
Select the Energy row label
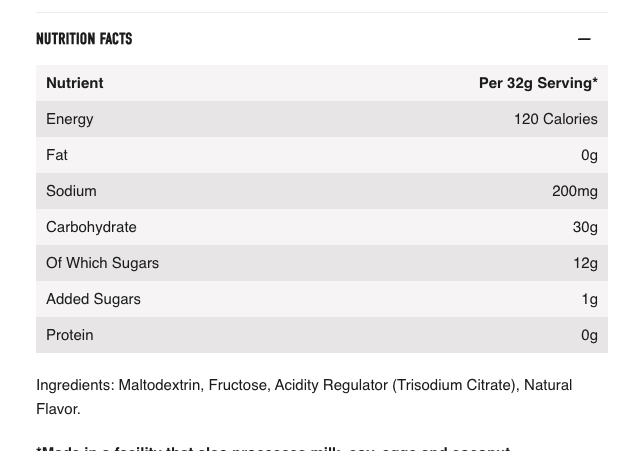70,119
